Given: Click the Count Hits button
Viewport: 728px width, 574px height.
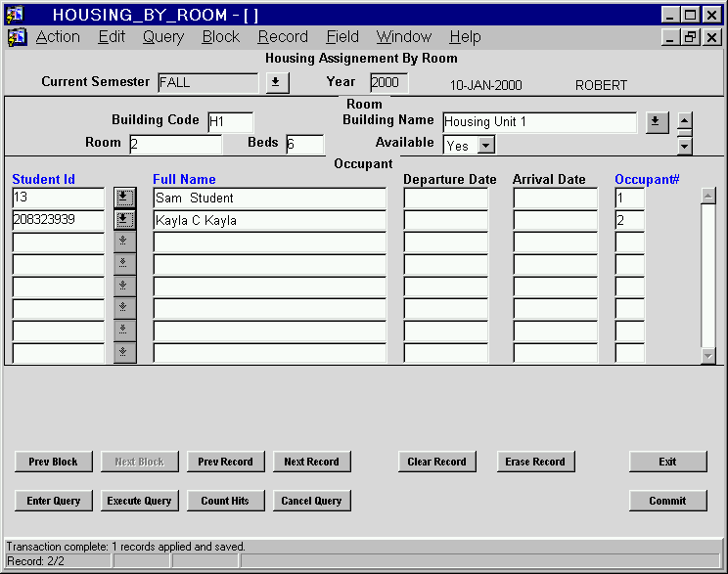Looking at the screenshot, I should coord(226,501).
